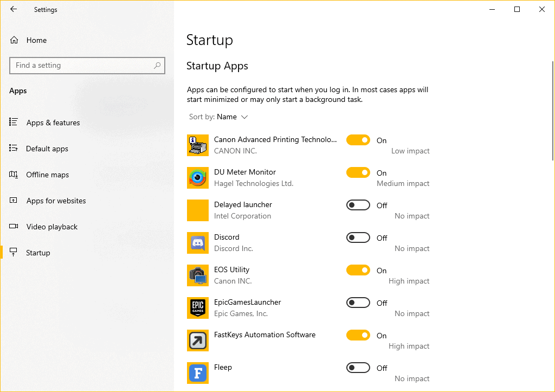Click the EOS Utility camera icon
Viewport: 555px width, 392px height.
pyautogui.click(x=198, y=275)
